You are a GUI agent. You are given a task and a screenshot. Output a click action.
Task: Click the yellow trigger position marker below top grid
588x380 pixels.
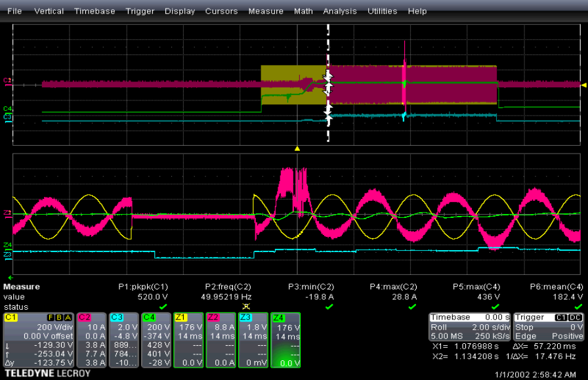point(297,148)
